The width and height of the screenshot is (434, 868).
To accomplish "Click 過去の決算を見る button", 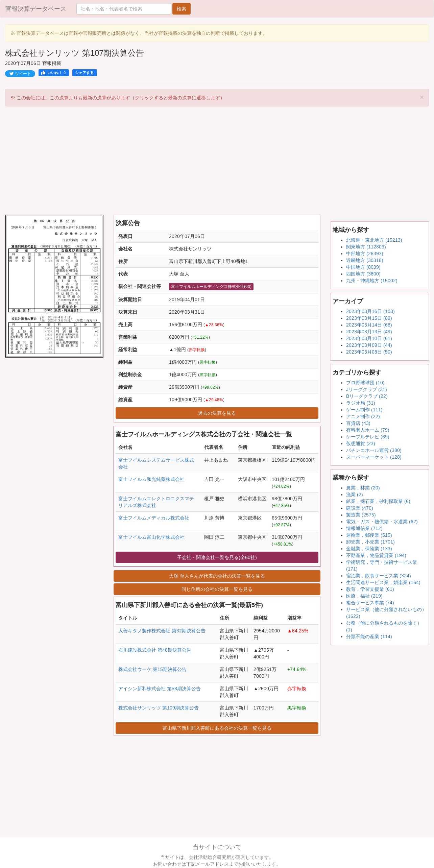I will (x=217, y=413).
